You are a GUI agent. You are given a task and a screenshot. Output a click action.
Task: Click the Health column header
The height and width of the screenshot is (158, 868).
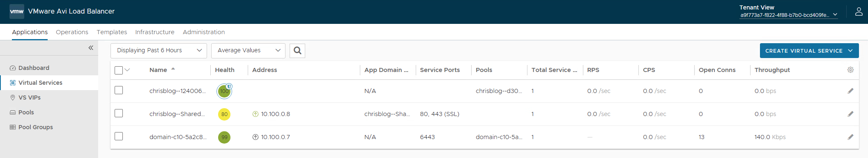coord(225,70)
